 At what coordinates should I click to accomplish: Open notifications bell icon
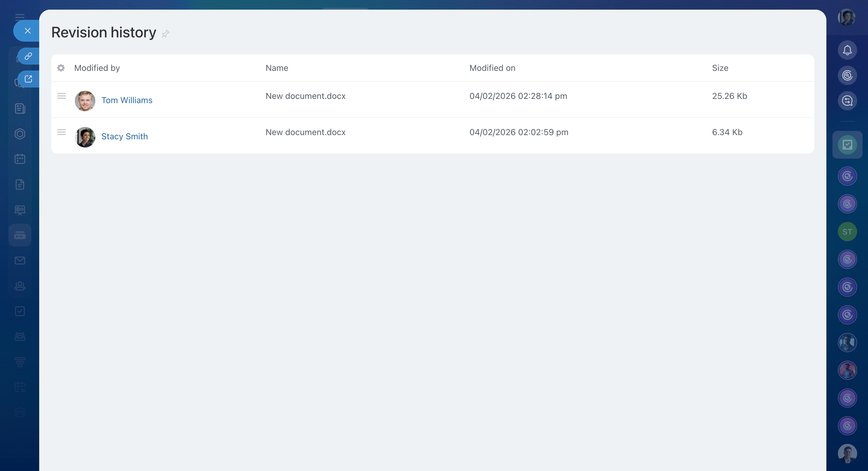pos(847,50)
